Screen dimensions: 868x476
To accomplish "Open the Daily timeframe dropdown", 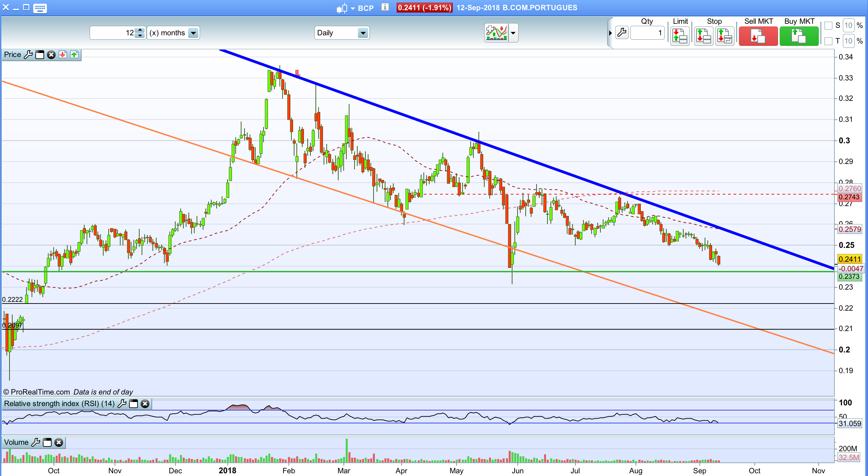I will 363,33.
